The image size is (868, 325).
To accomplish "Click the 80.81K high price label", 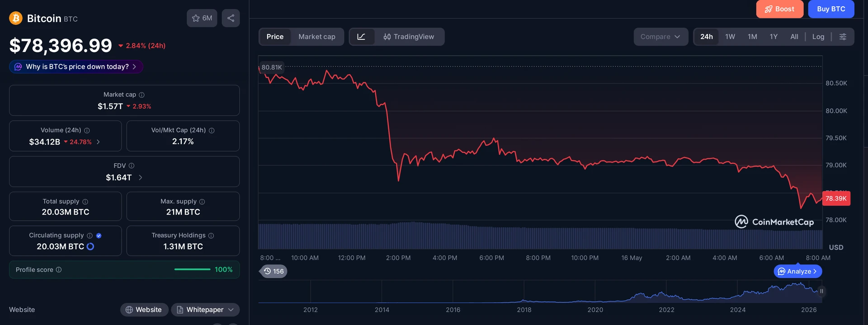I will coord(272,67).
